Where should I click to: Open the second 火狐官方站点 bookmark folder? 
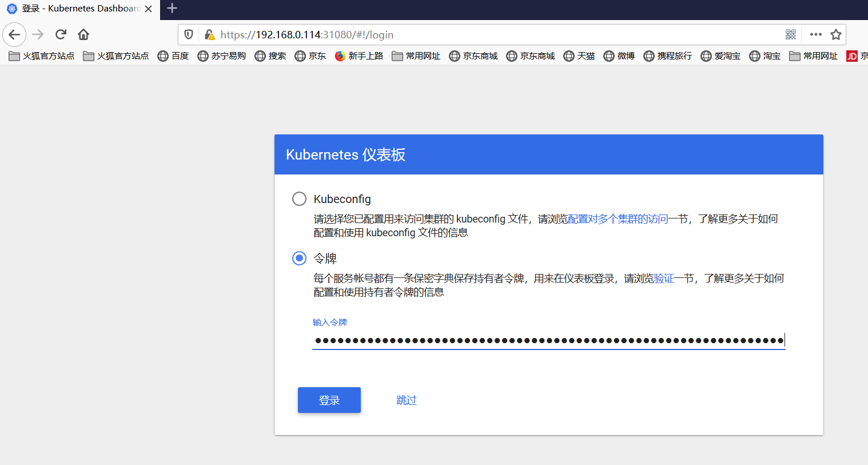[x=116, y=56]
